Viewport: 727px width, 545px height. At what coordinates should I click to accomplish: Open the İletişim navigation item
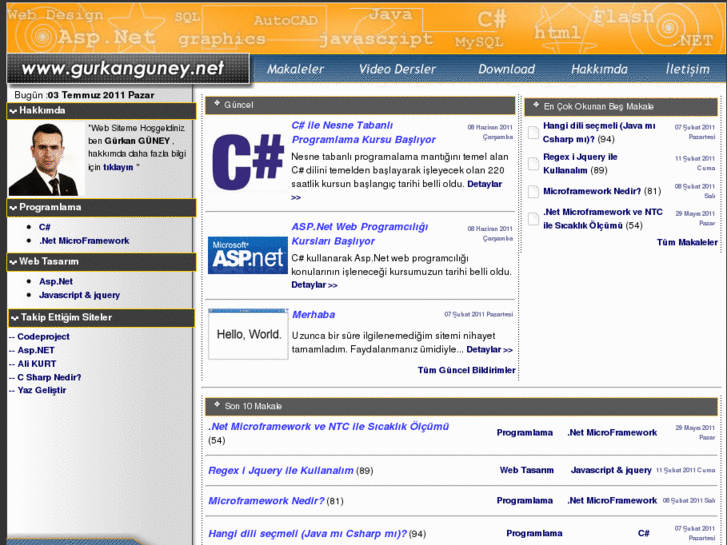[688, 69]
